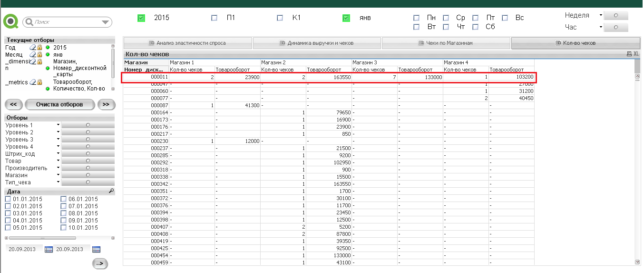Expand the Неделя dropdown arrow
Screen dimensions: 644x273
click(x=601, y=15)
